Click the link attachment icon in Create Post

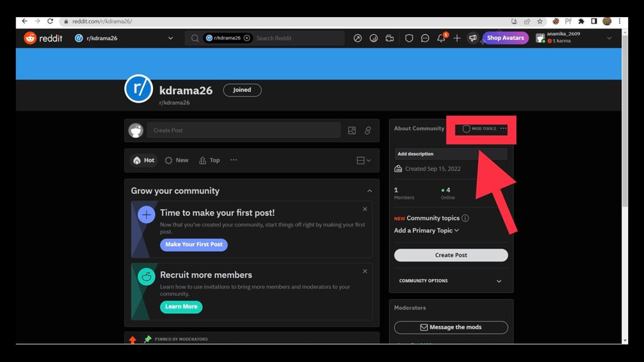[x=368, y=130]
